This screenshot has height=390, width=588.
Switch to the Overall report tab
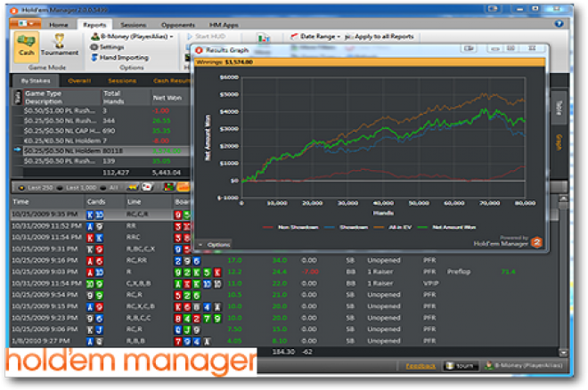pyautogui.click(x=79, y=80)
